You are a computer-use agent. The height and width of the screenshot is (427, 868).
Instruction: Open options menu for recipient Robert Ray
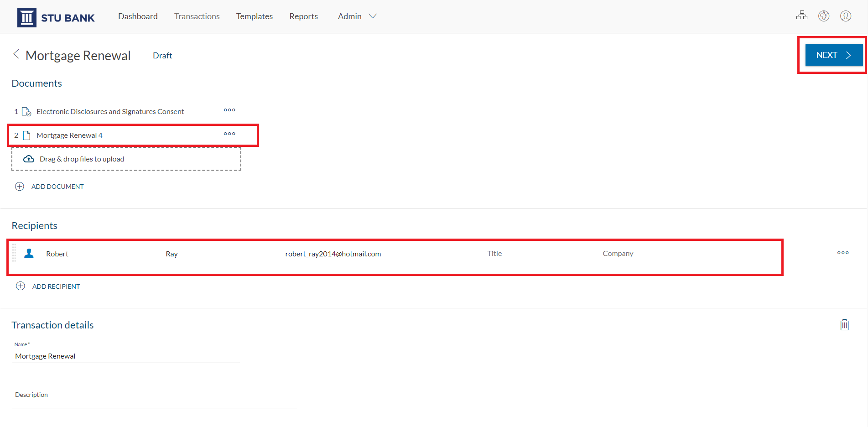(843, 253)
